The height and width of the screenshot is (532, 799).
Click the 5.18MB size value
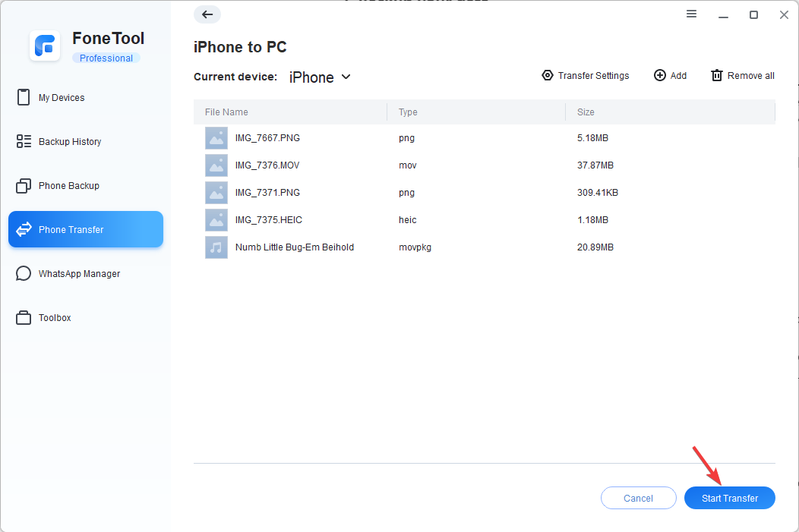(x=592, y=138)
